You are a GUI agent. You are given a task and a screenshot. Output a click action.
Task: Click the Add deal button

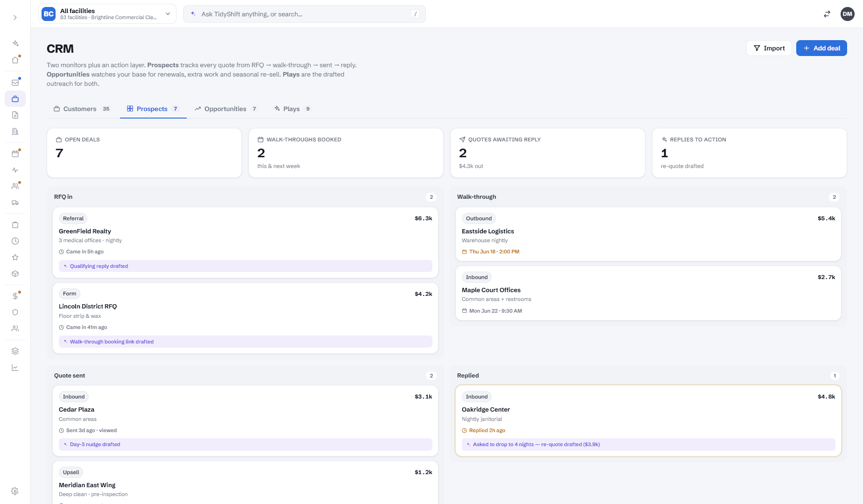tap(821, 48)
